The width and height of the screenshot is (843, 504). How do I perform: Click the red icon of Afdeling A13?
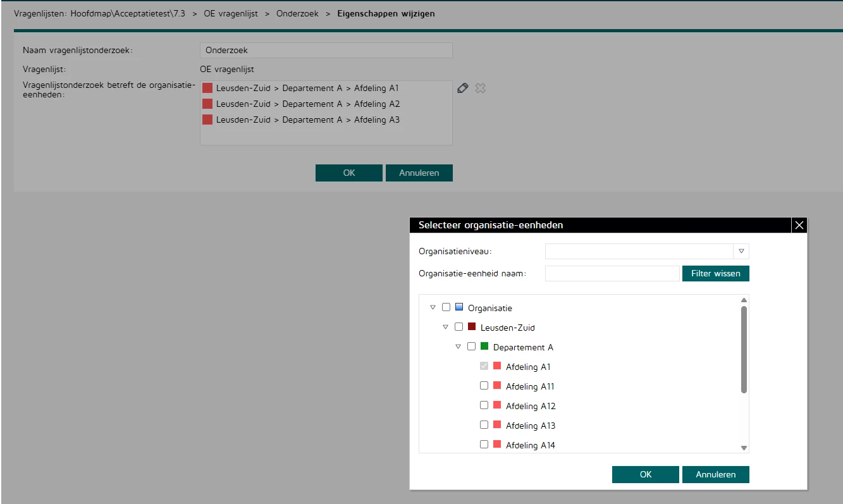pos(497,425)
